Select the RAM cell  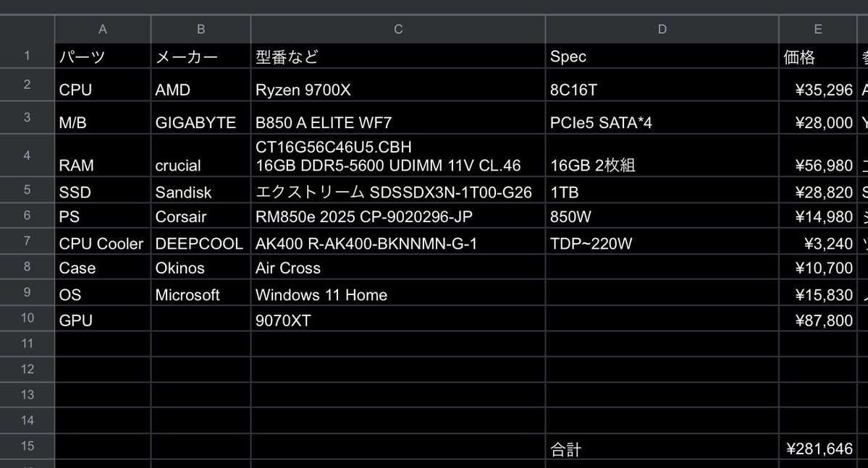[102, 156]
